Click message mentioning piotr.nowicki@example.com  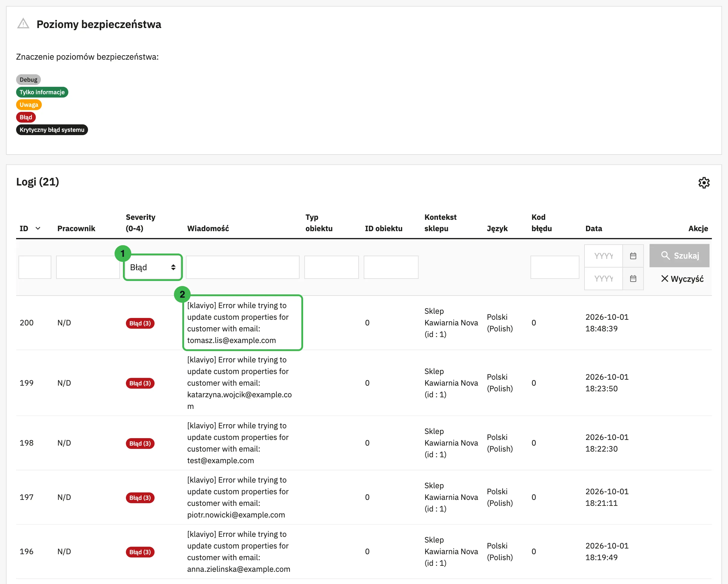click(238, 497)
